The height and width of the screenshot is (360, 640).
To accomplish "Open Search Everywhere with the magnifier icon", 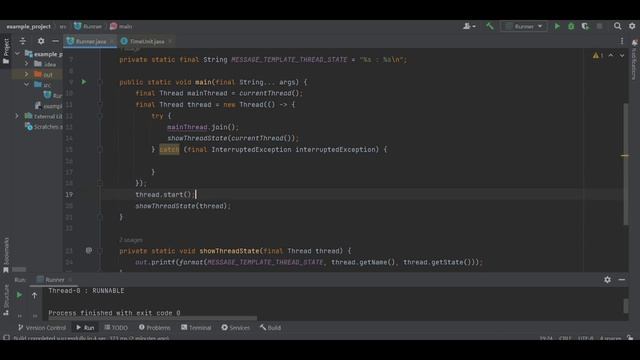I will (617, 26).
